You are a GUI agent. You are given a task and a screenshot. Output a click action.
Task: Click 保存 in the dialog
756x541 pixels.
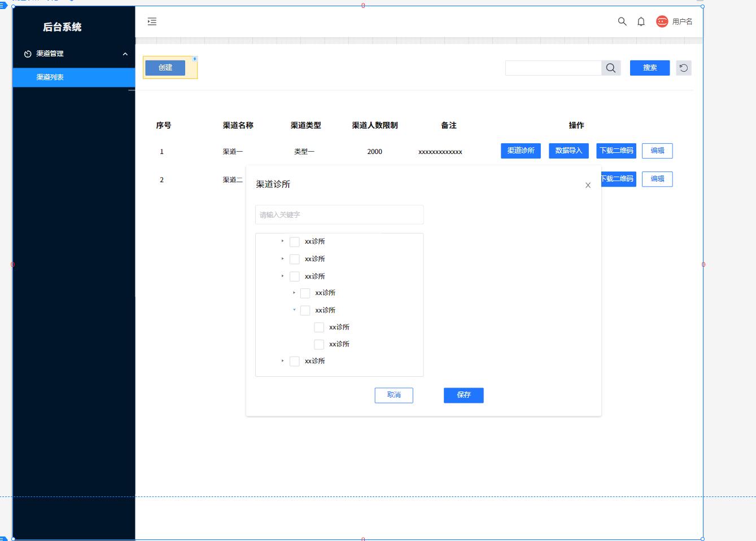pyautogui.click(x=464, y=395)
